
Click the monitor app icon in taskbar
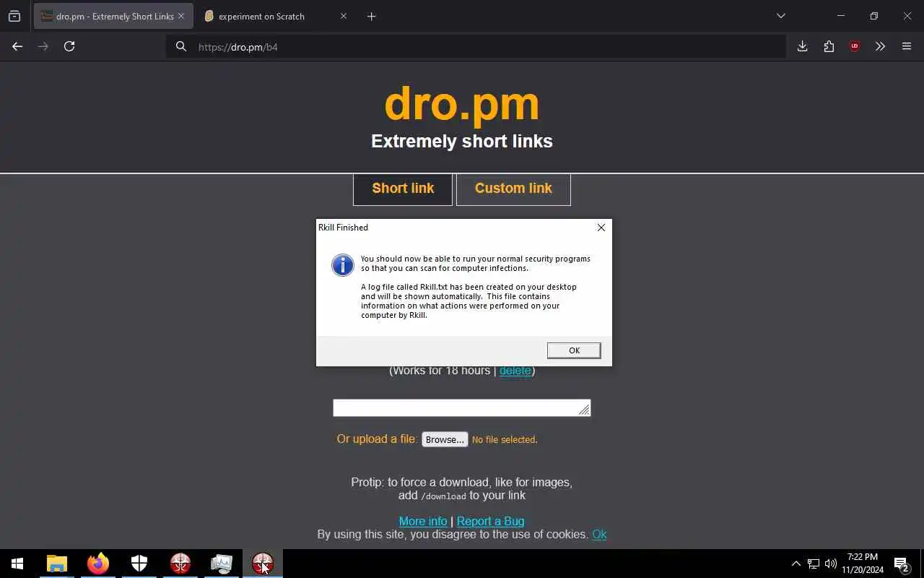point(222,564)
